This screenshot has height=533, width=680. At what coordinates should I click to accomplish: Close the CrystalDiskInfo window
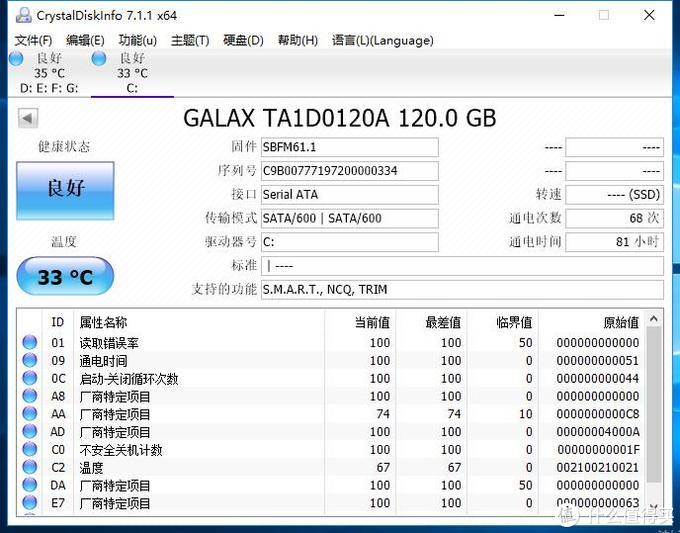649,16
